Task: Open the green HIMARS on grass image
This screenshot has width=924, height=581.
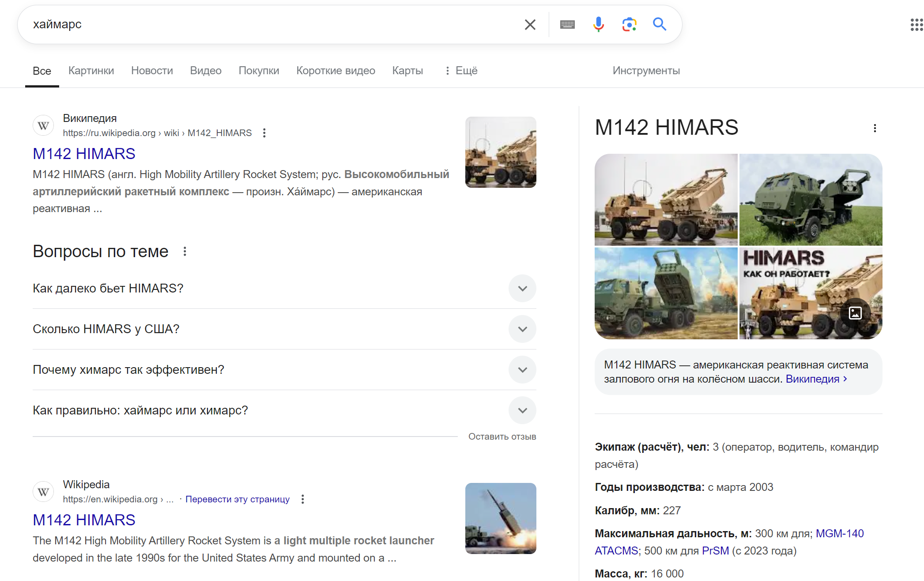Action: point(811,199)
